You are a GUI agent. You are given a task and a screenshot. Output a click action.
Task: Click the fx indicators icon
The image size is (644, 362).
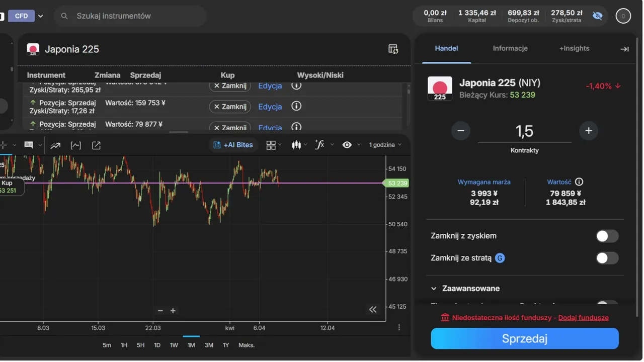click(x=320, y=145)
